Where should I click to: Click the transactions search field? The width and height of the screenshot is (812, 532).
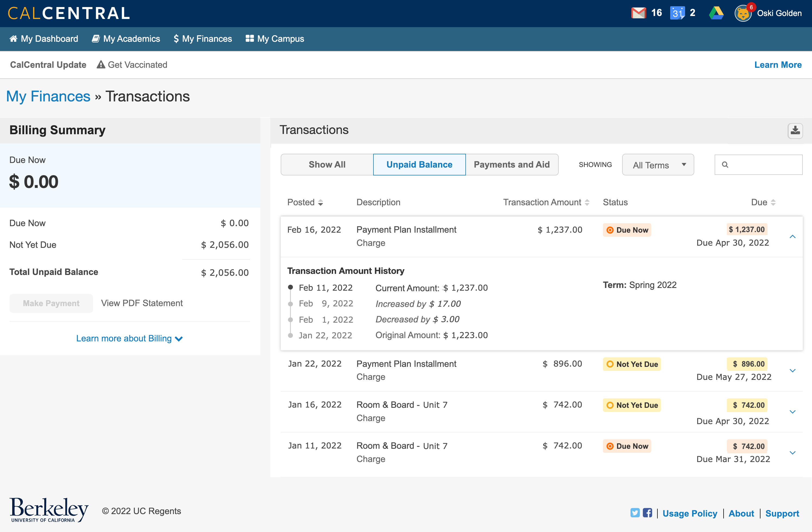pos(758,165)
